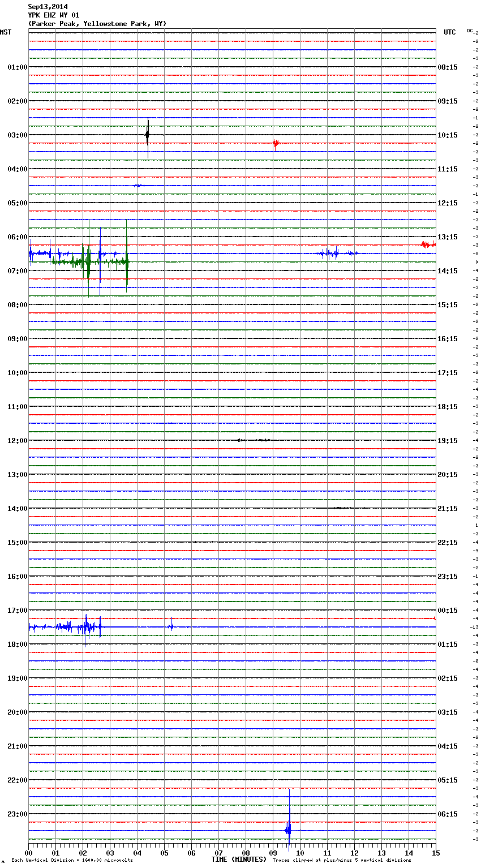481x868 pixels.
Task: Click the 'Traces clipped at plus/minus 5 vertical divisions' note
Action: 342,861
